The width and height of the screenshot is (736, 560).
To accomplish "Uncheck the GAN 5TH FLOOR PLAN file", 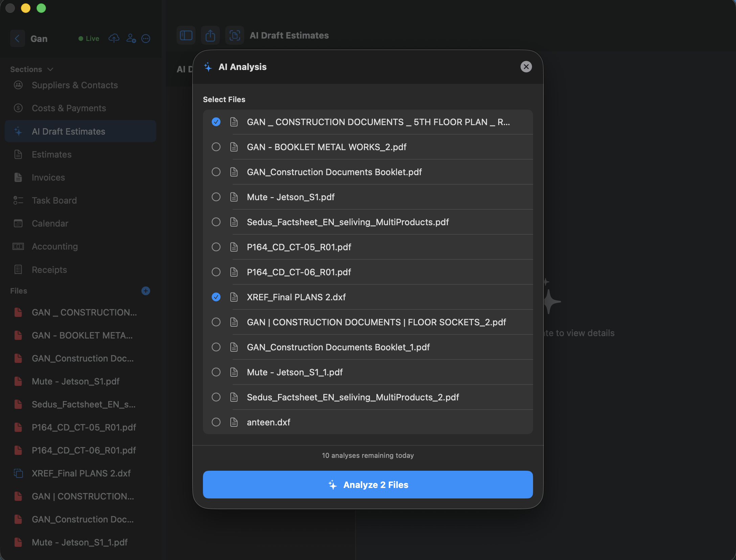I will tap(216, 122).
